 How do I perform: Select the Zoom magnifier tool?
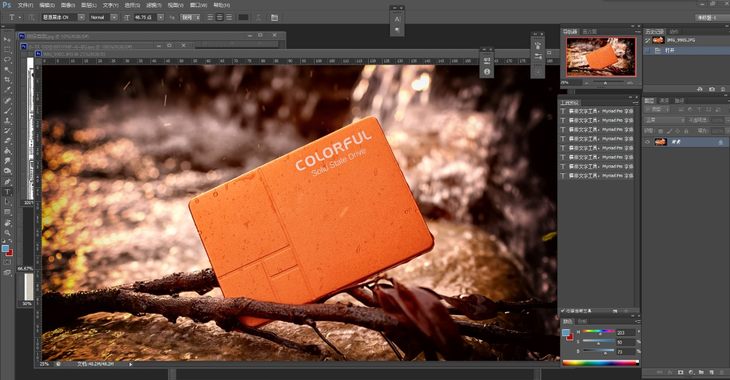tap(7, 233)
